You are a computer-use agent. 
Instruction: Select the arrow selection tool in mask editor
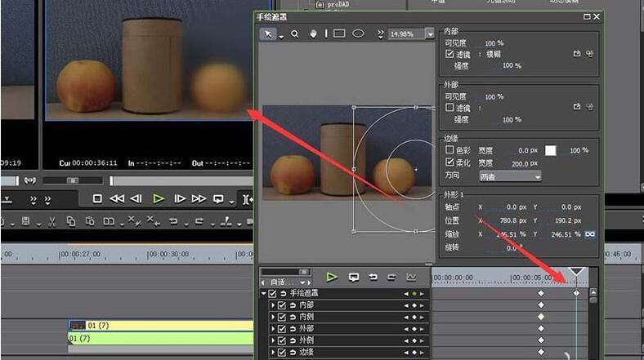[269, 33]
